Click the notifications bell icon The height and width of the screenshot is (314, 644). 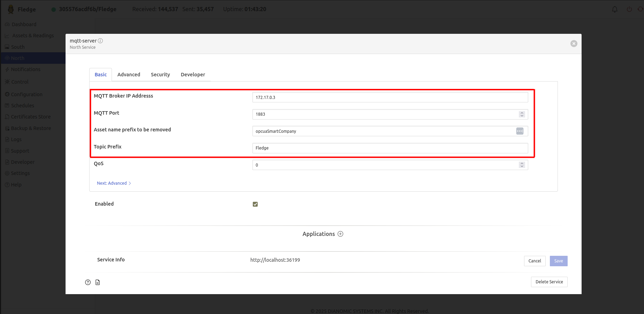[x=615, y=9]
